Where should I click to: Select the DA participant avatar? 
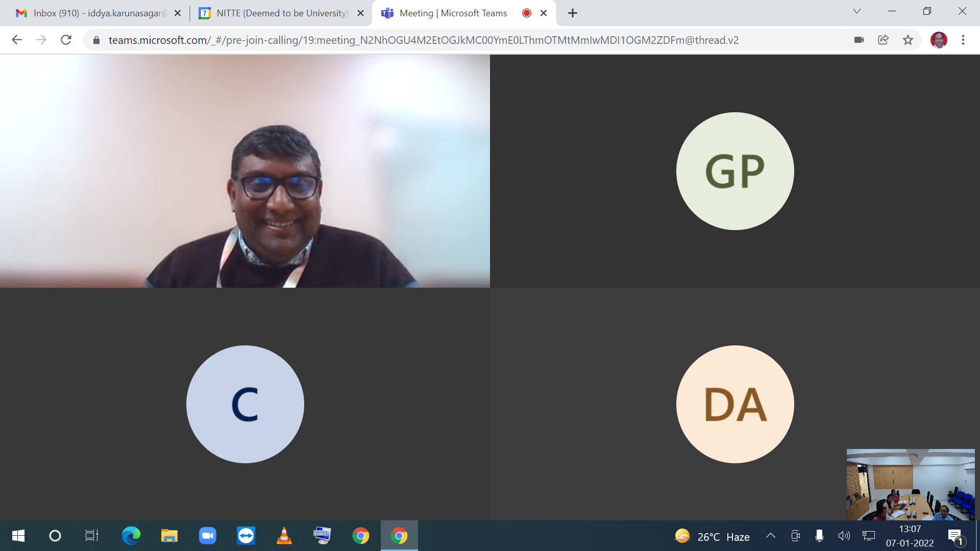[735, 404]
